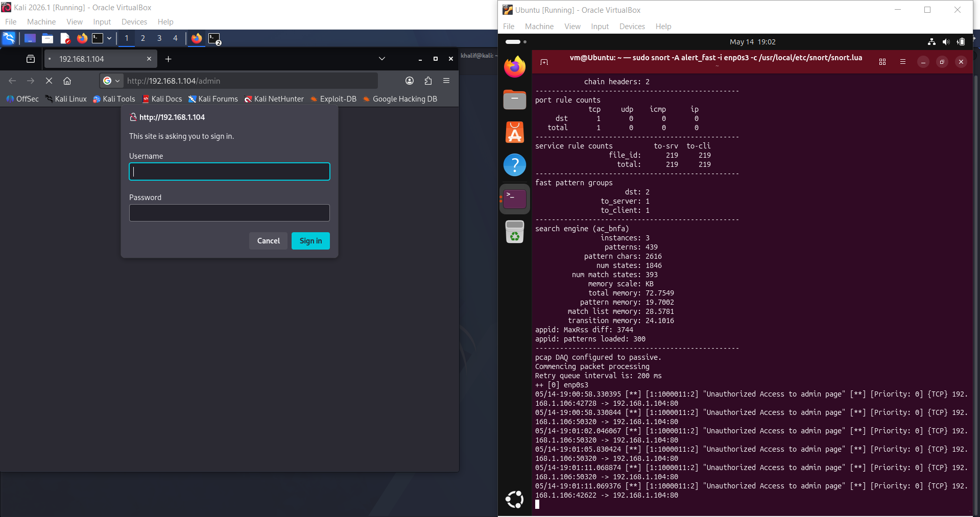Open new terminal tab in Ubuntu terminal

(544, 62)
